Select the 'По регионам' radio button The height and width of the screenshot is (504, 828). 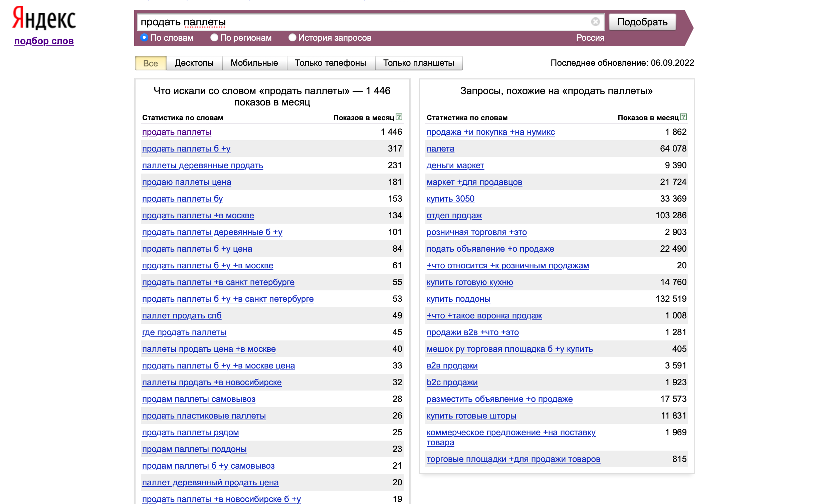214,37
